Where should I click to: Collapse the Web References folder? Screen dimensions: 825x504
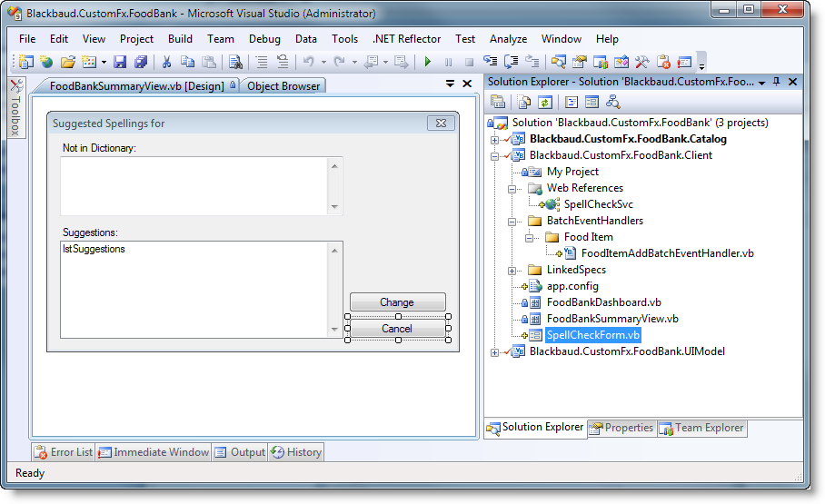click(x=512, y=189)
